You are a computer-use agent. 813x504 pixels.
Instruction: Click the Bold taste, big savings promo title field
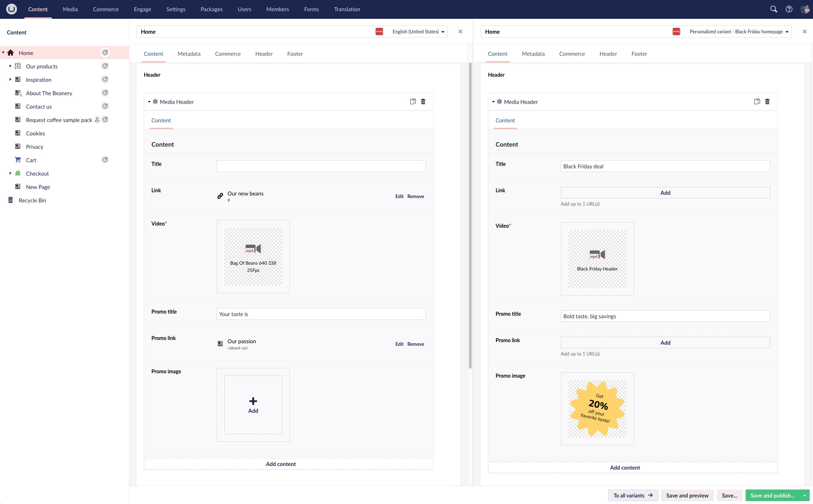tap(665, 316)
